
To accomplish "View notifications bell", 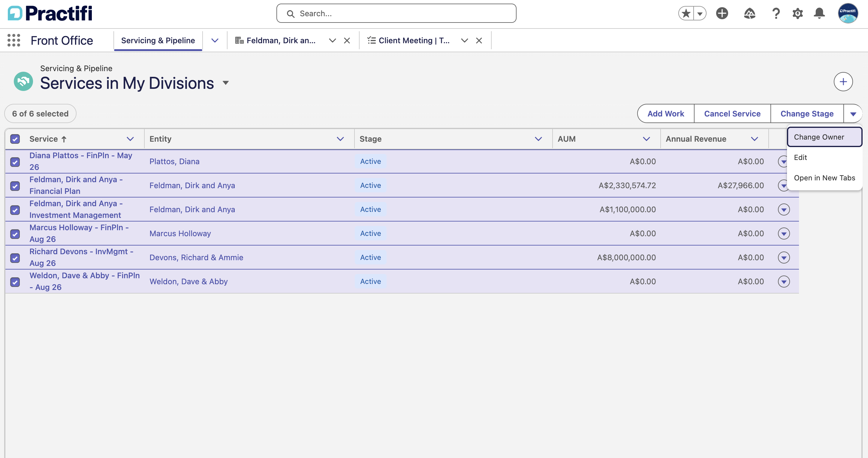I will (819, 14).
